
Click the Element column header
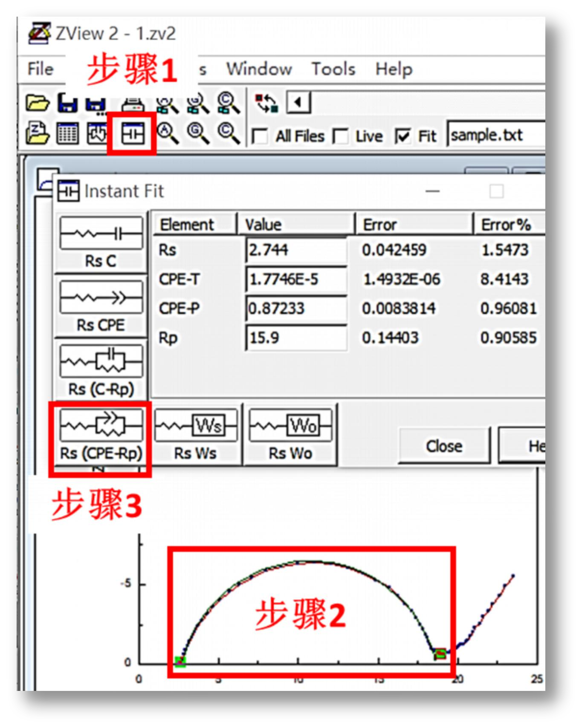pyautogui.click(x=194, y=224)
